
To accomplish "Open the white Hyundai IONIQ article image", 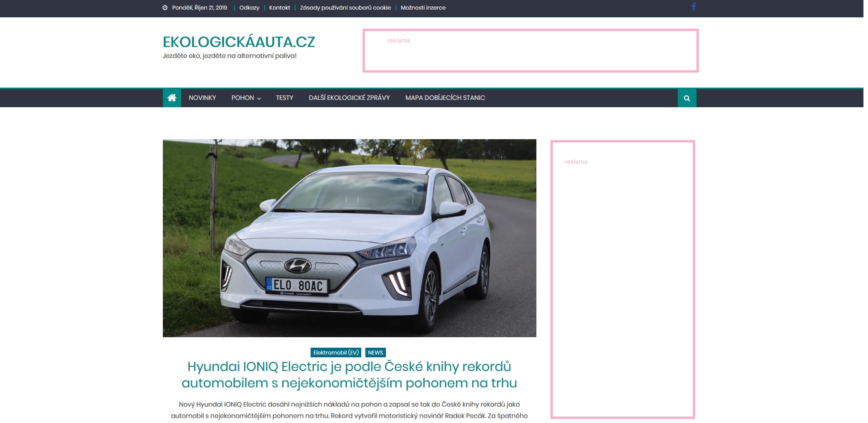I will [349, 238].
